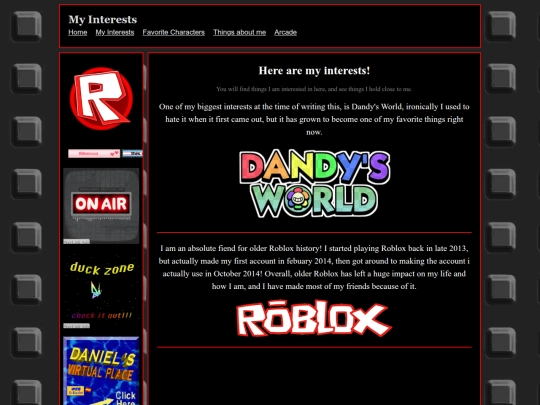Screen dimensions: 540x405
Task: Visit the Arcade page link
Action: point(285,32)
